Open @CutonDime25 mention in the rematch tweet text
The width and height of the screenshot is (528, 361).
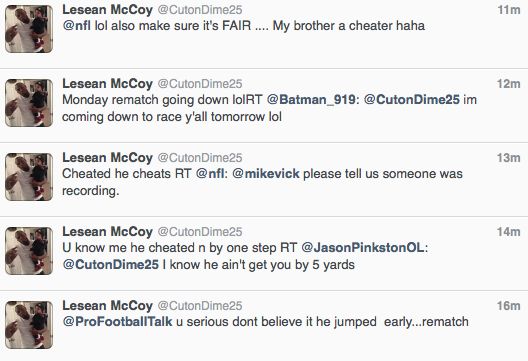(x=411, y=100)
